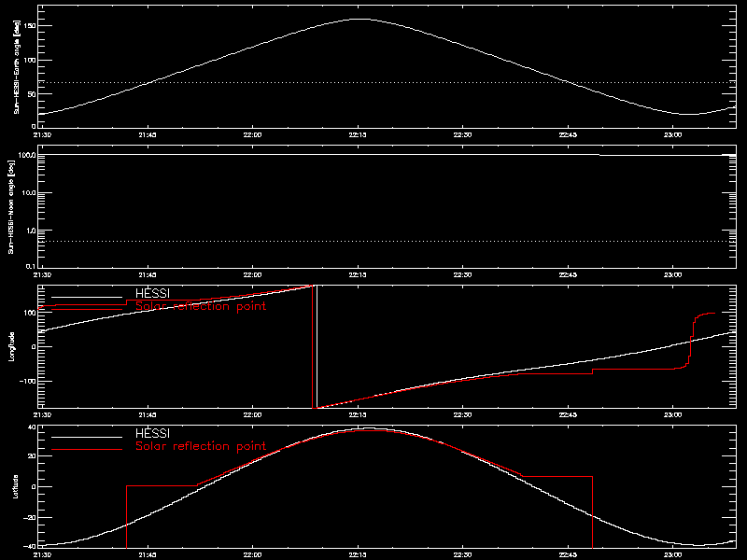Click 21:45 time label under Earth-angle plot

coord(148,134)
